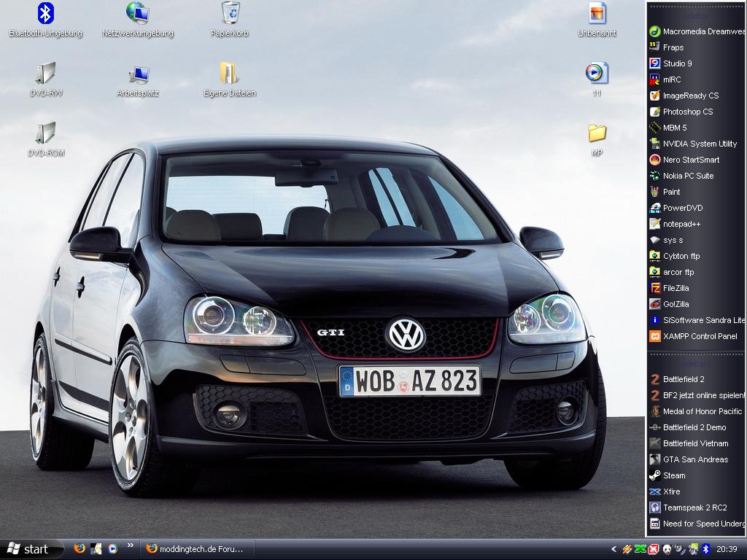Select the DVD-ROM drive icon
The image size is (747, 560).
tap(46, 139)
